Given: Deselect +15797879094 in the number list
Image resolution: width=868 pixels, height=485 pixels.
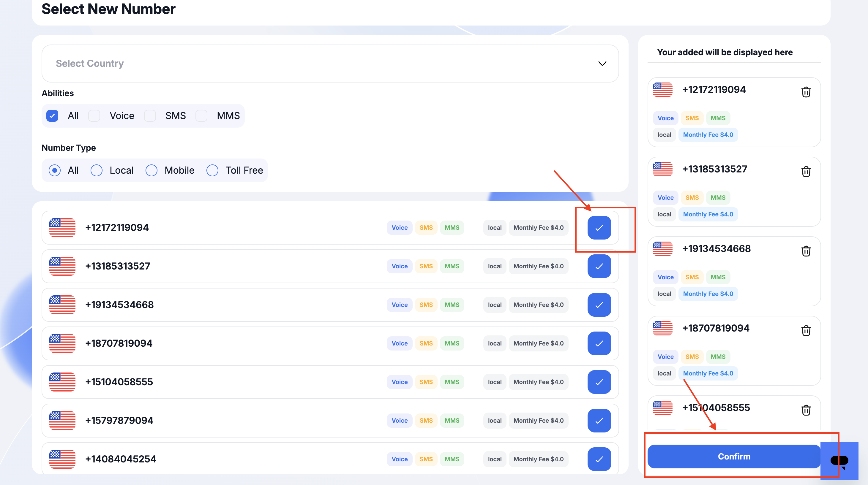Looking at the screenshot, I should coord(599,420).
